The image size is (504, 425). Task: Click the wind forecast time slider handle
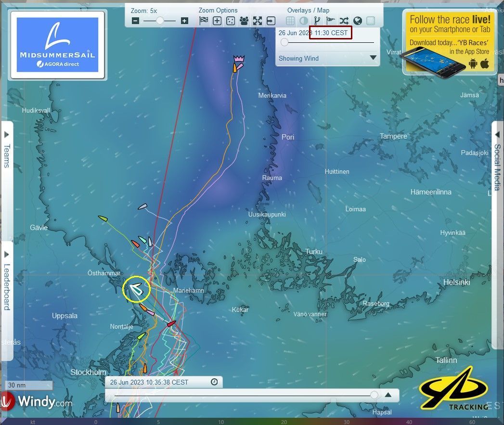284,42
